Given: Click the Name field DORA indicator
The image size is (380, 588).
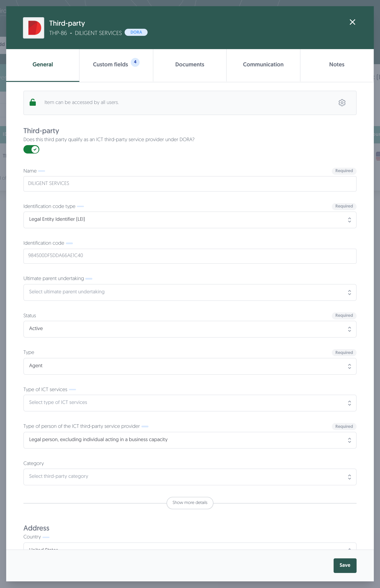Looking at the screenshot, I should pos(42,171).
